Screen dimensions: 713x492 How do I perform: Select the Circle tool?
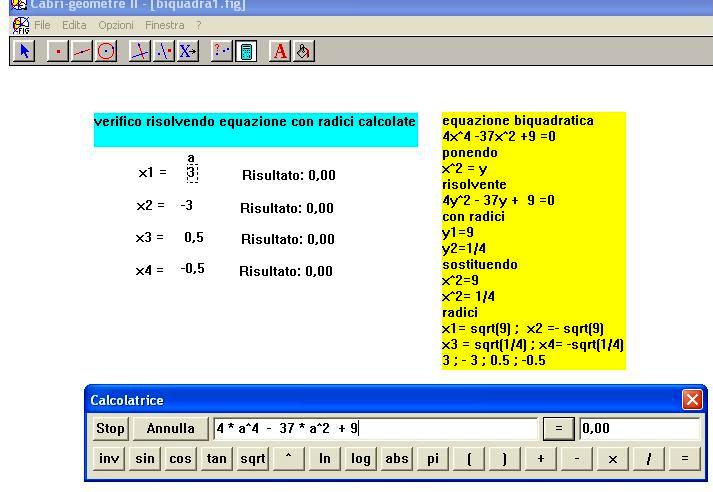click(x=106, y=51)
